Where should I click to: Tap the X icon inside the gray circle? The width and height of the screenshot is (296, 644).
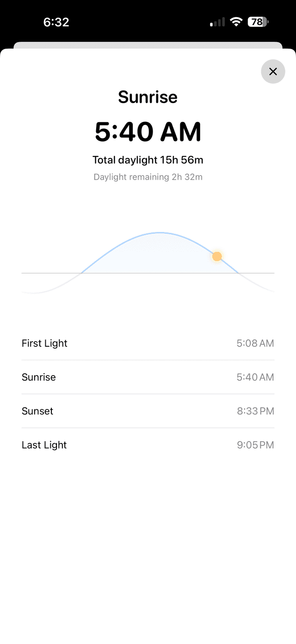click(273, 72)
